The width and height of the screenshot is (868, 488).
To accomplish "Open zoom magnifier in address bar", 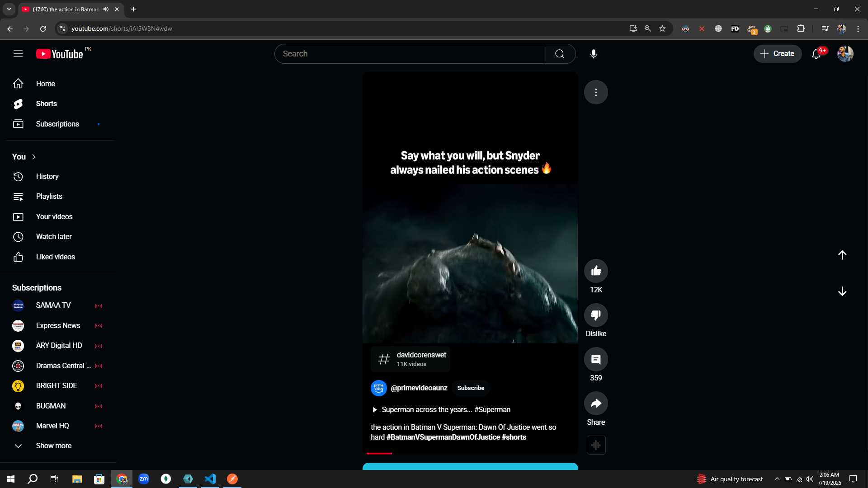I will click(x=648, y=28).
